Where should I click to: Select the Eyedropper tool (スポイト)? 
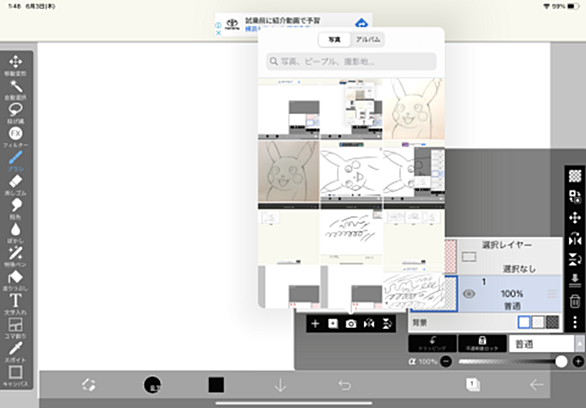[15, 352]
